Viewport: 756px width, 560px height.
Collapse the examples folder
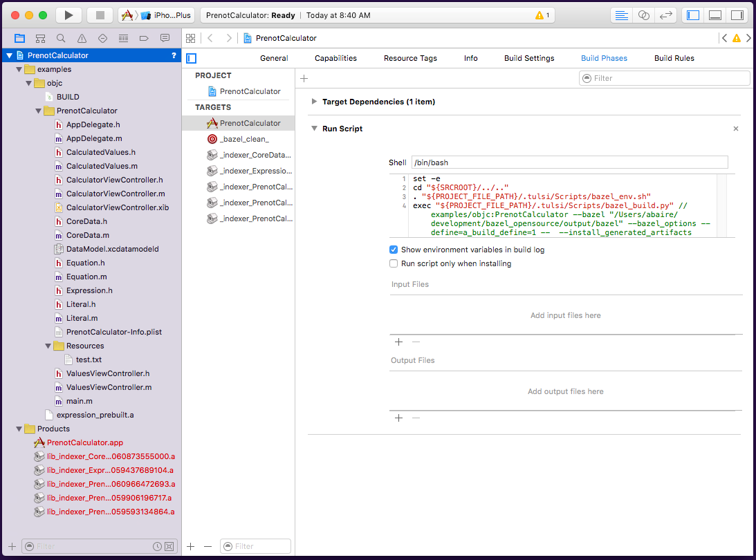click(x=19, y=69)
